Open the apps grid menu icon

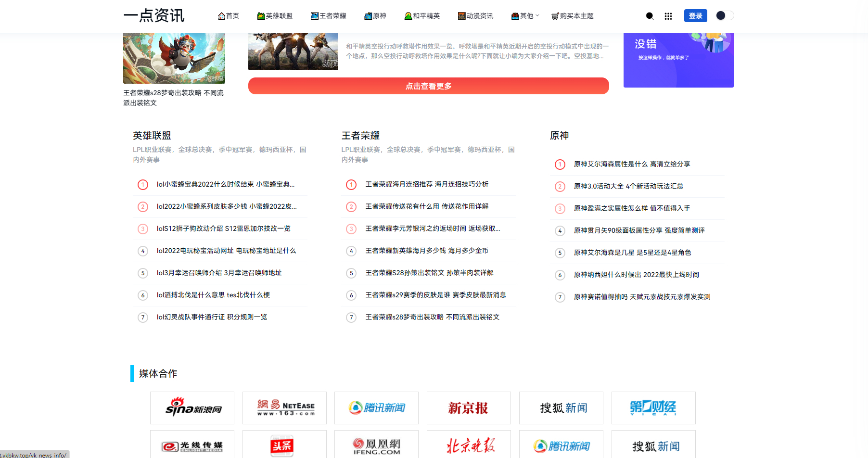pos(668,16)
